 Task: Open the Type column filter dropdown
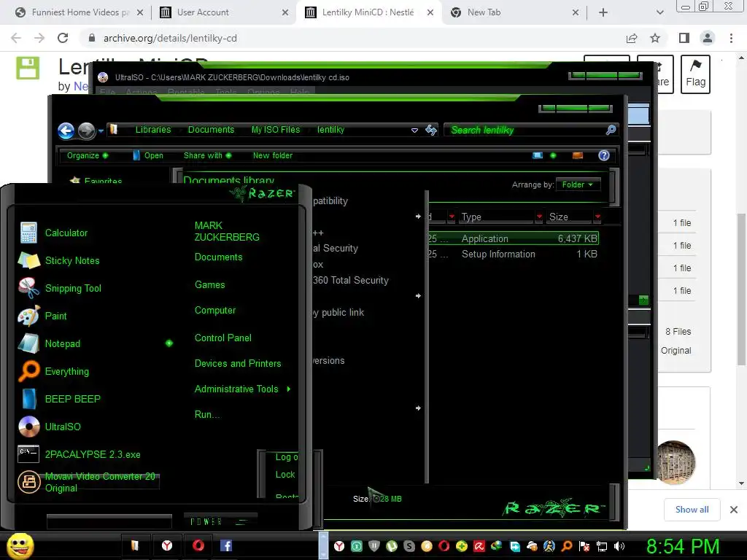pyautogui.click(x=539, y=217)
